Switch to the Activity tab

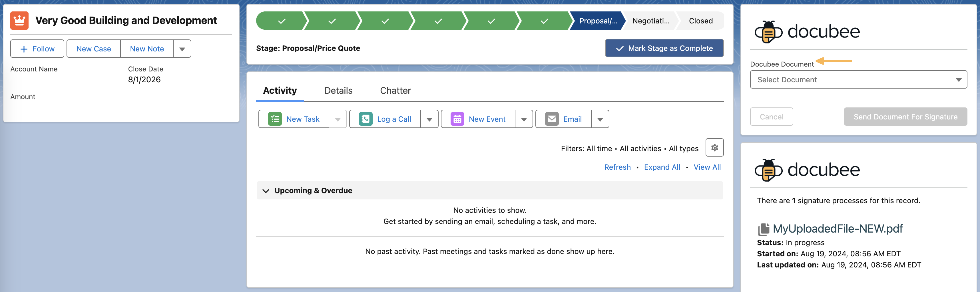280,91
